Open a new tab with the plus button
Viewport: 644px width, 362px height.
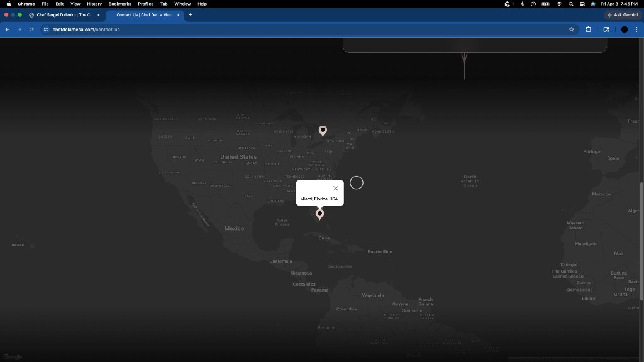click(x=191, y=14)
